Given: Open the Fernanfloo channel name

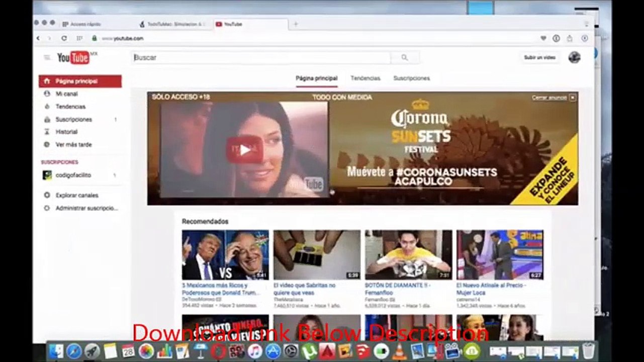Looking at the screenshot, I should 376,299.
